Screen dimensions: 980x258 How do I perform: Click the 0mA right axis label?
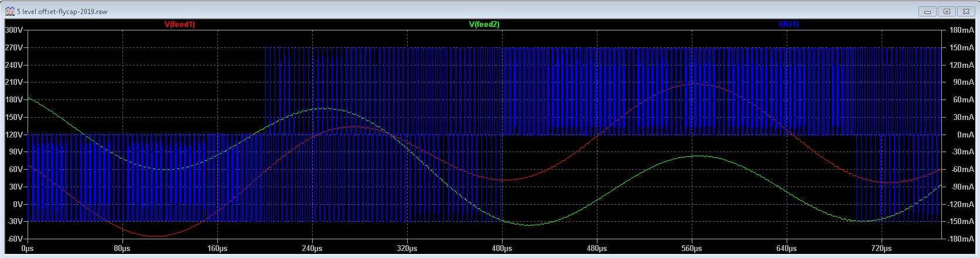tap(965, 135)
